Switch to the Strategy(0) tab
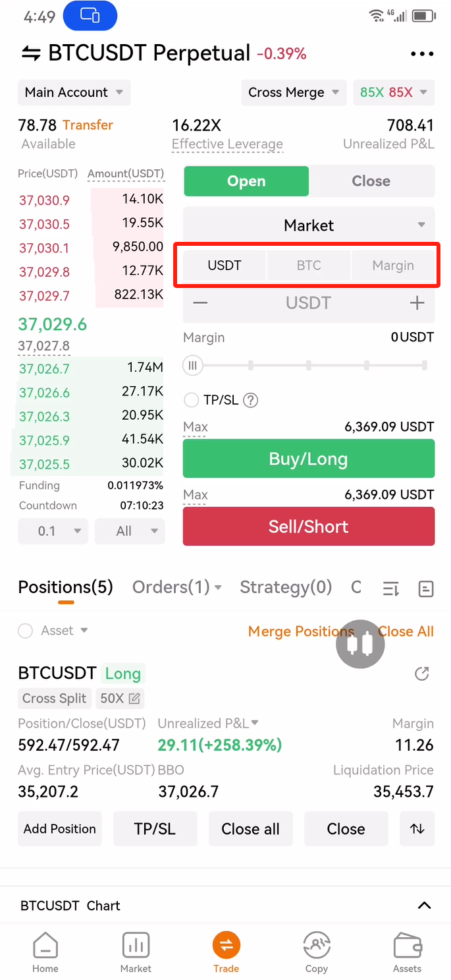This screenshot has width=451, height=980. [286, 587]
